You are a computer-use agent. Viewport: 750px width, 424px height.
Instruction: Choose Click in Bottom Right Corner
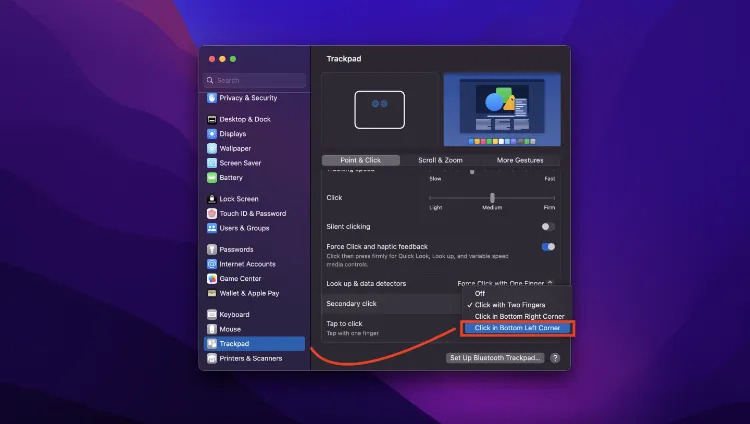click(x=519, y=316)
